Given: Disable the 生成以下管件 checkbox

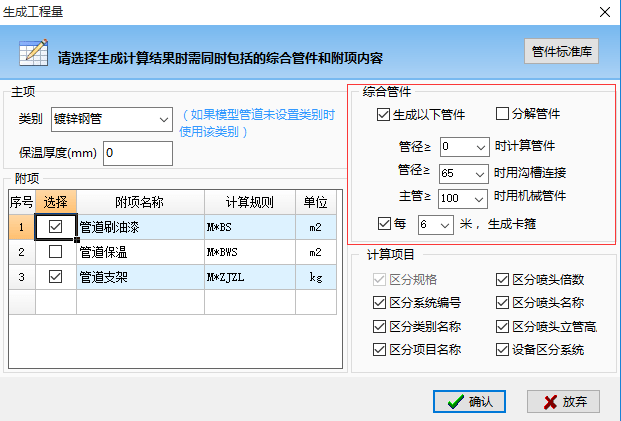Looking at the screenshot, I should (x=384, y=115).
